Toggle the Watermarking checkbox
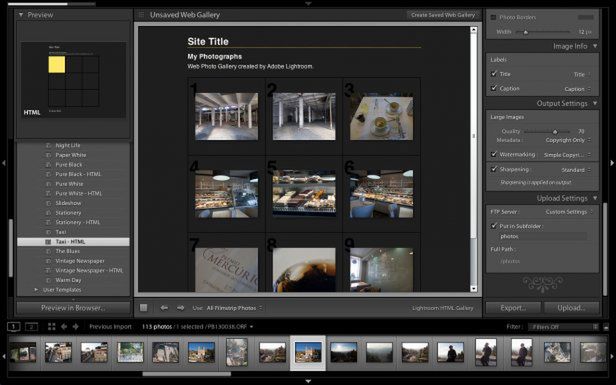Viewport: 616px width, 385px height. click(x=494, y=154)
